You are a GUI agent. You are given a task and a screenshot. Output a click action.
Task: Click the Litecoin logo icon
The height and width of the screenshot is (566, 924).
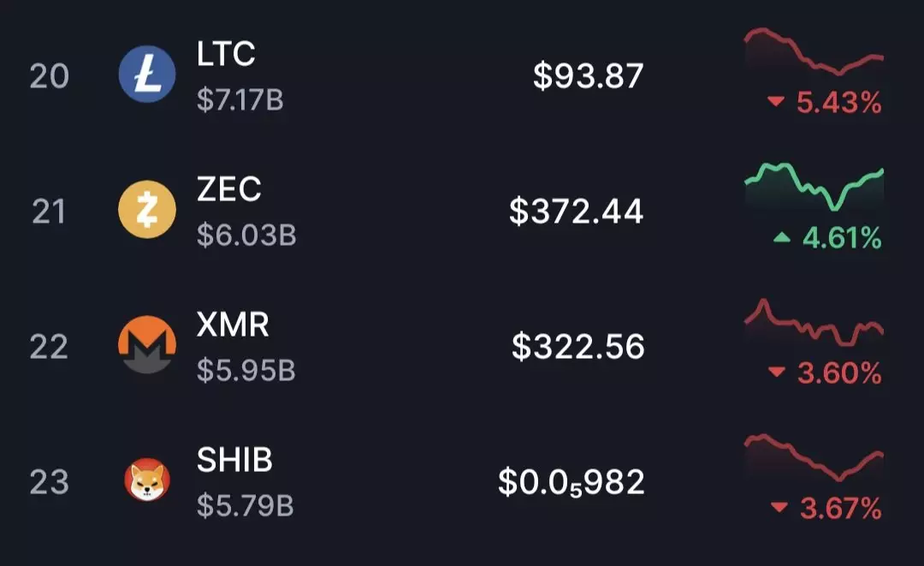pyautogui.click(x=147, y=74)
